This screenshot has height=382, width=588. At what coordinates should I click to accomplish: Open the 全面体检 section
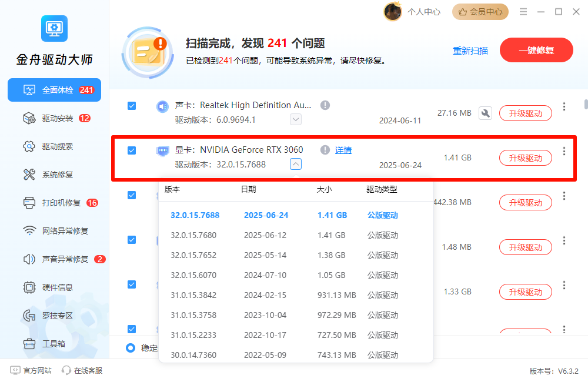[54, 90]
